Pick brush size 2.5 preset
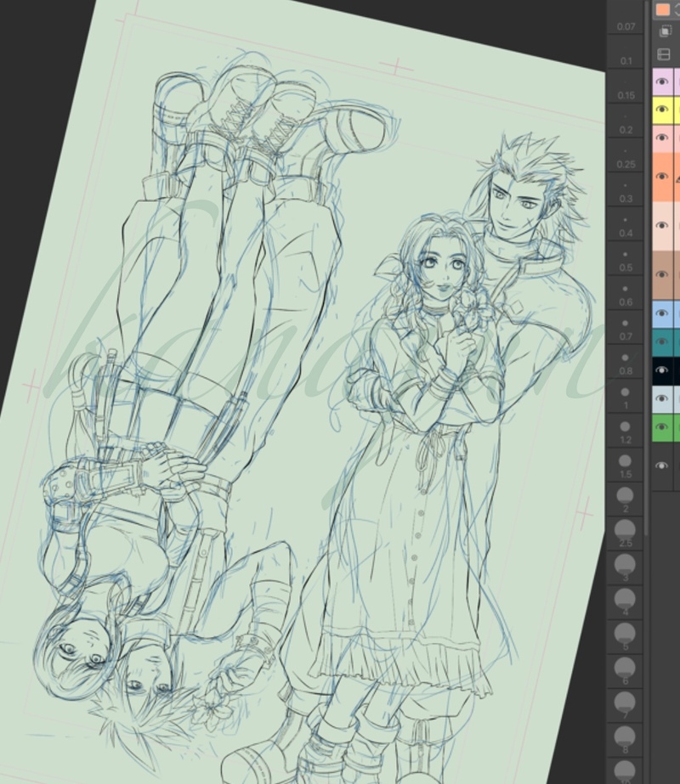Viewport: 680px width, 784px height. (626, 535)
